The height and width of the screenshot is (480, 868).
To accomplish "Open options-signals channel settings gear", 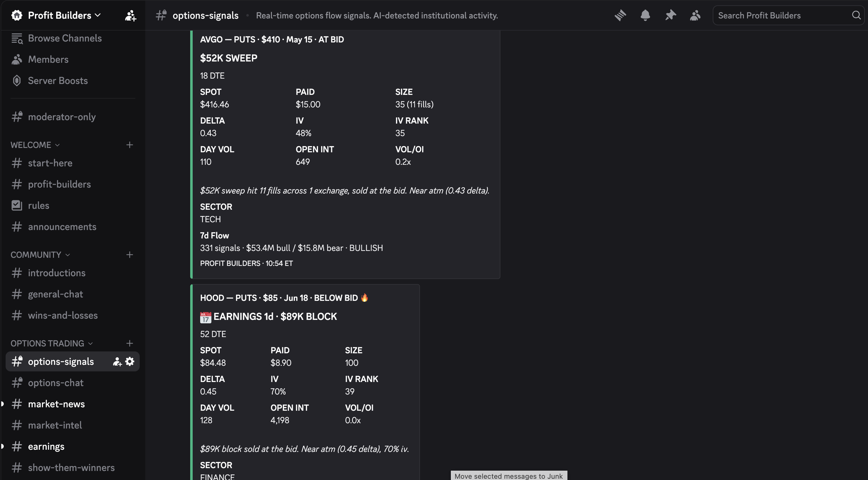I will click(130, 362).
